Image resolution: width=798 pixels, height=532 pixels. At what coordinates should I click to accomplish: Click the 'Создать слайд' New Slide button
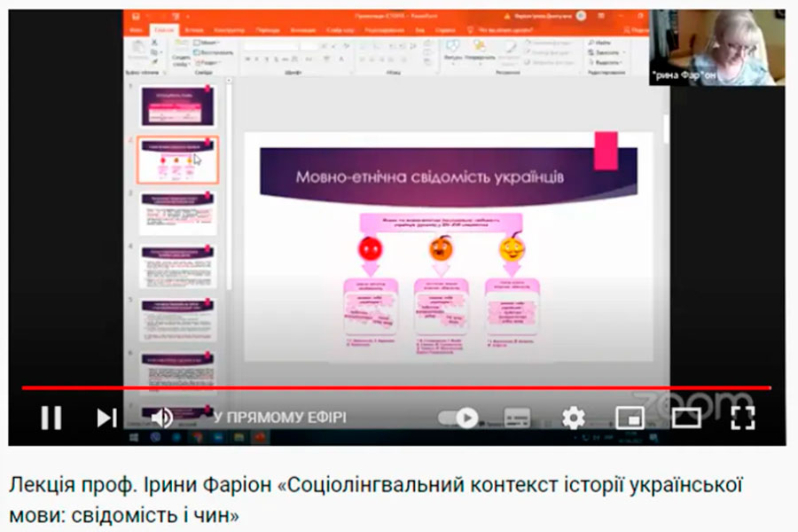tap(181, 53)
